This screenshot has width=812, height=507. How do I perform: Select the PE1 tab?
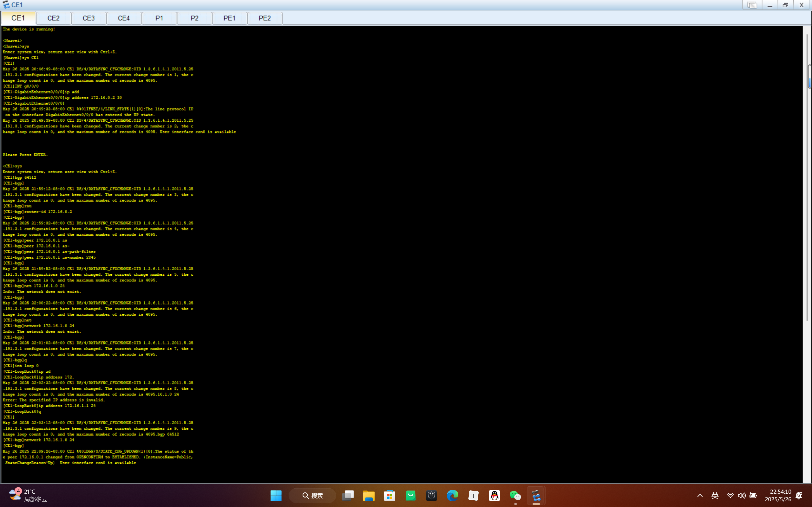(x=230, y=18)
